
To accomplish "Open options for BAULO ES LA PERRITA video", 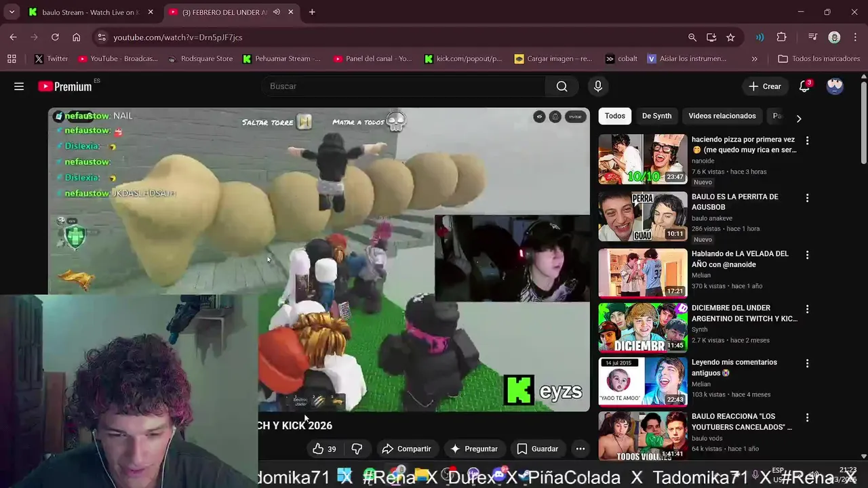I will [807, 198].
